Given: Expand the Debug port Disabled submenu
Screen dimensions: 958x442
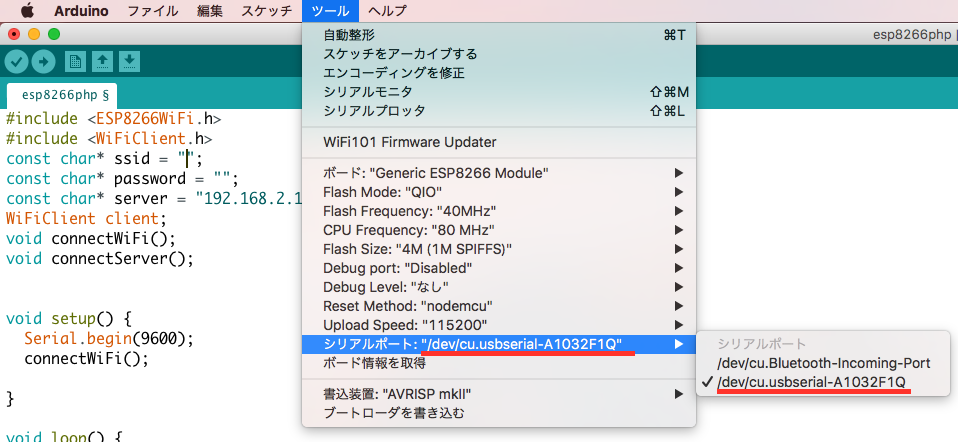Looking at the screenshot, I should [499, 268].
